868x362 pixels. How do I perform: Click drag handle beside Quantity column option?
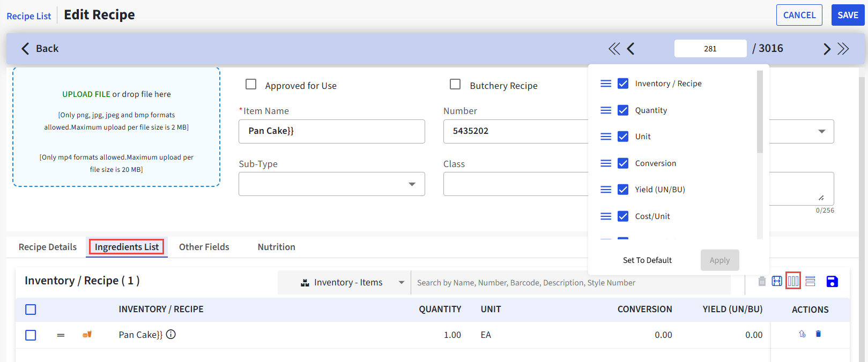click(x=606, y=110)
